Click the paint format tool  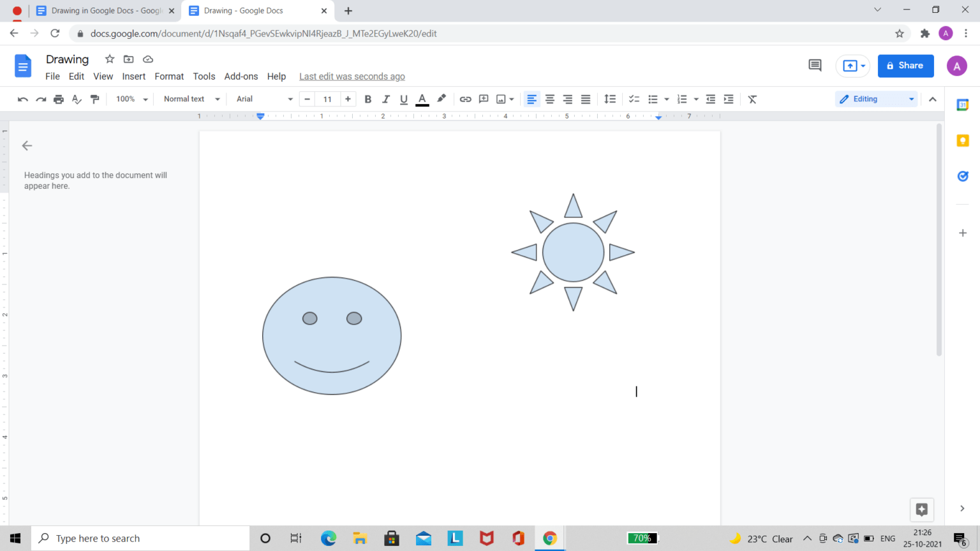[x=94, y=99]
